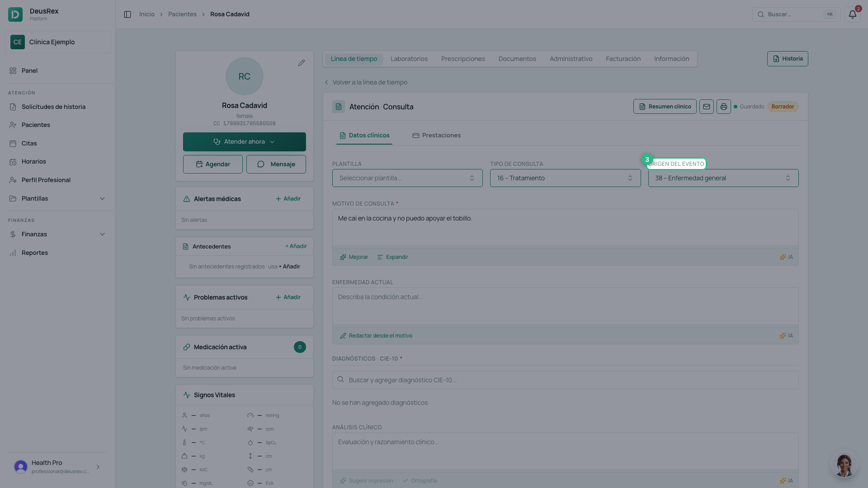
Task: Edit patient profile with pencil icon
Action: (302, 63)
